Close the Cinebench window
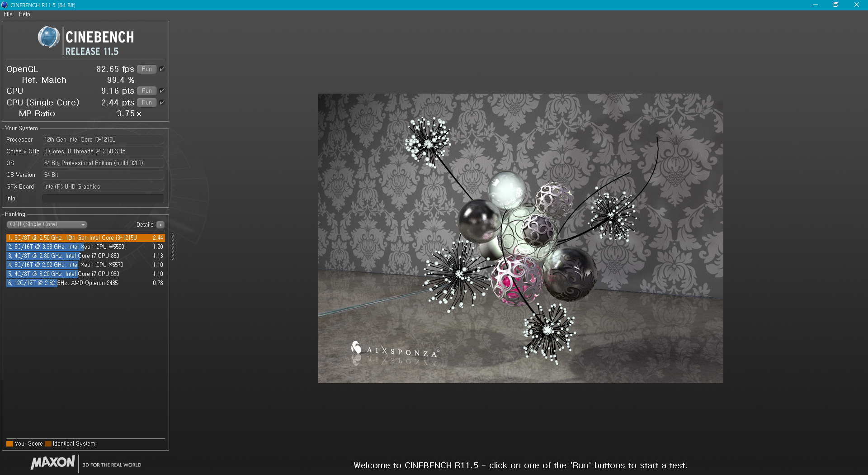 (x=857, y=5)
